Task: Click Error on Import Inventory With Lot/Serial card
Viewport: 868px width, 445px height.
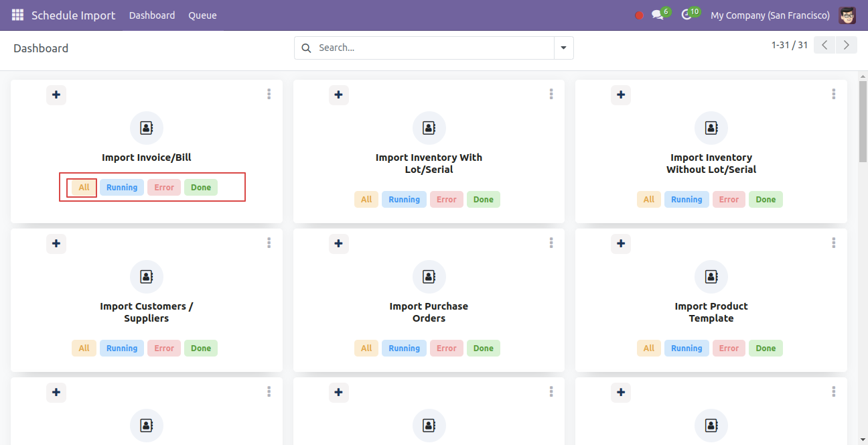Action: (447, 200)
